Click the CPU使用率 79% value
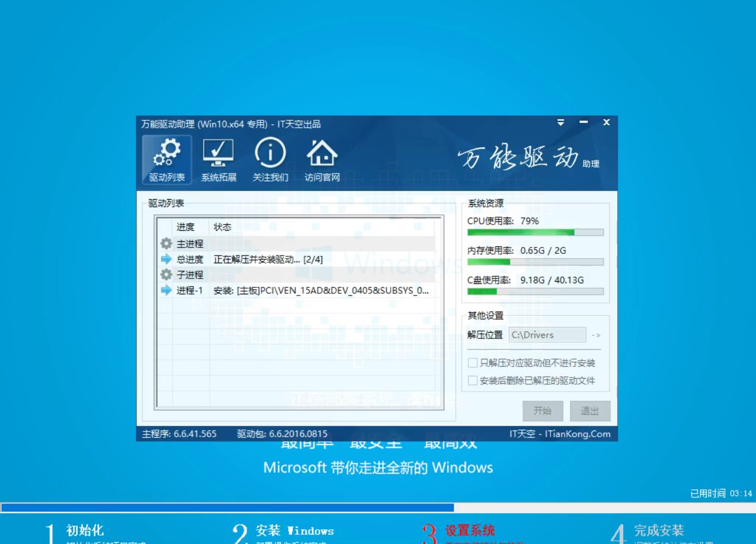The image size is (756, 544). point(529,221)
